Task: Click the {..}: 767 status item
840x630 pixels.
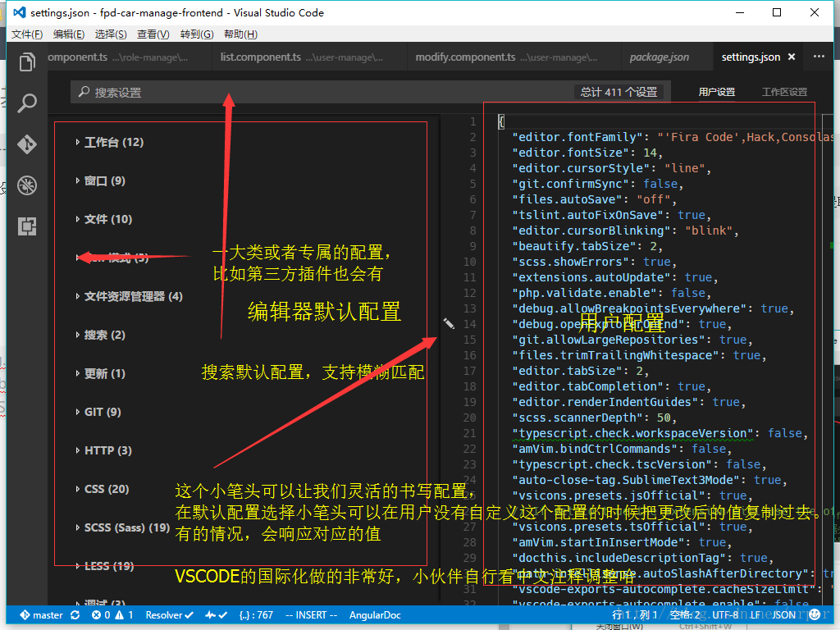Action: click(256, 615)
